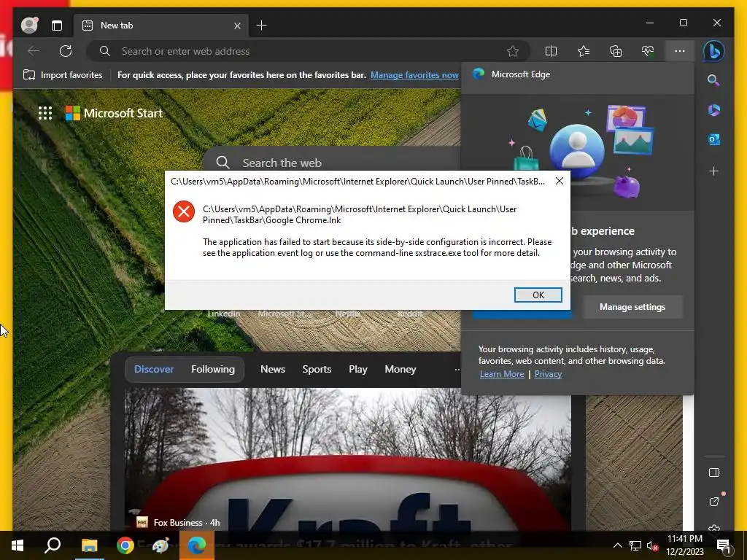Click the Manage settings button
Screen dimensions: 747x560
[632, 307]
